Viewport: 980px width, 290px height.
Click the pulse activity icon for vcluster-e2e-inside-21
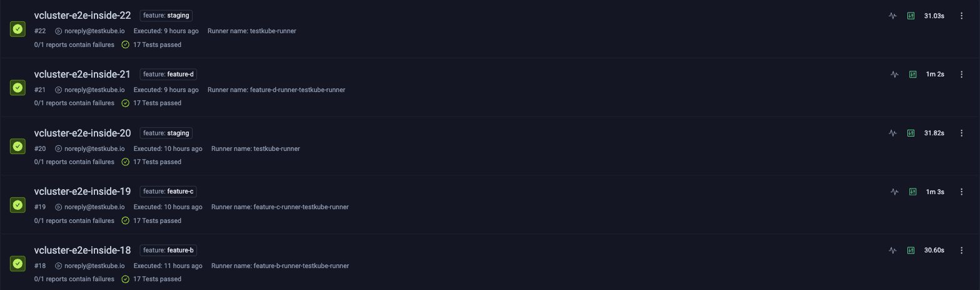pyautogui.click(x=894, y=74)
